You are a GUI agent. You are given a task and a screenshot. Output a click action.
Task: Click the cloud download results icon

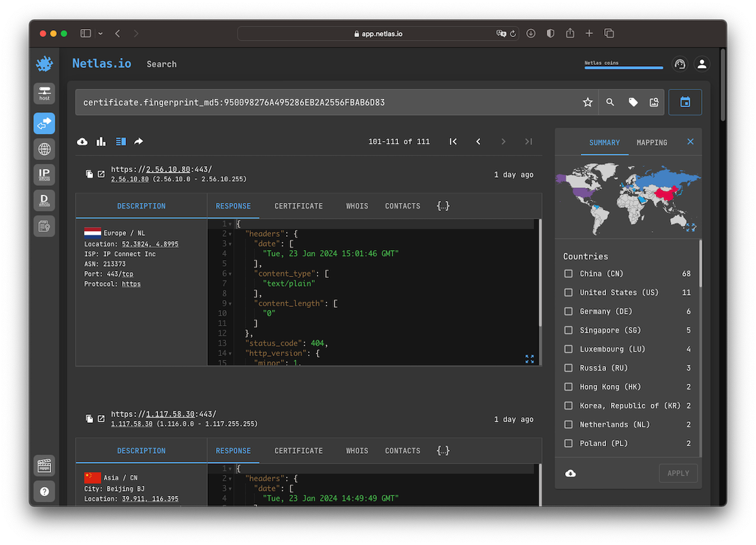[82, 142]
